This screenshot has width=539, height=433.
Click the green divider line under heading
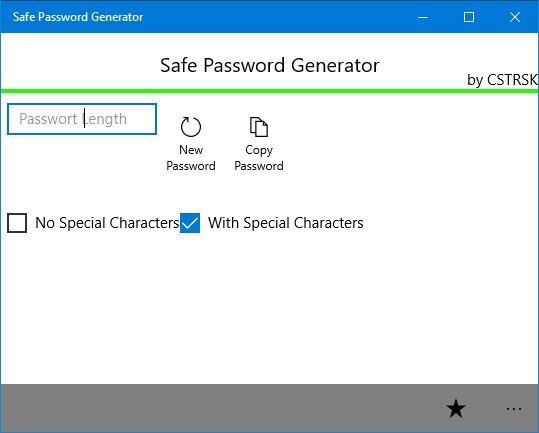(x=270, y=91)
